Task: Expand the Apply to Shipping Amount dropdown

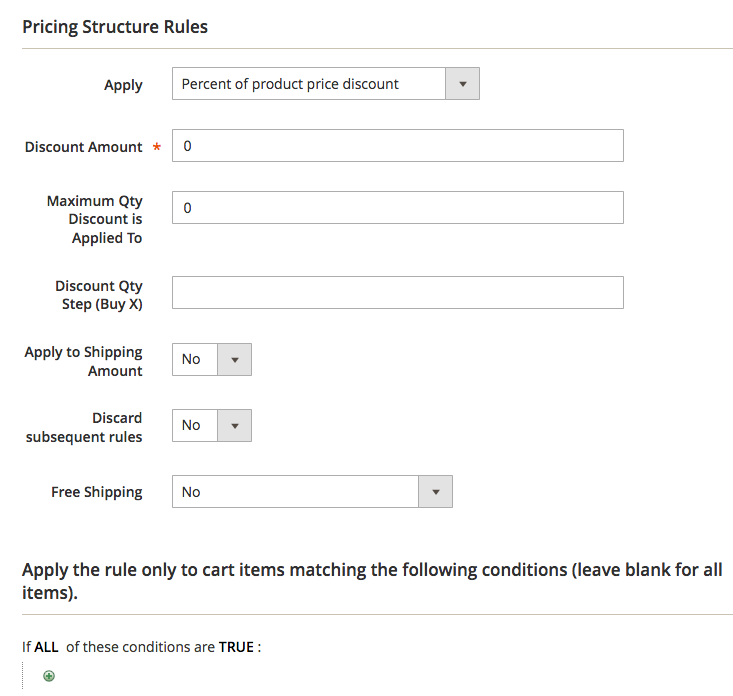Action: (x=212, y=359)
